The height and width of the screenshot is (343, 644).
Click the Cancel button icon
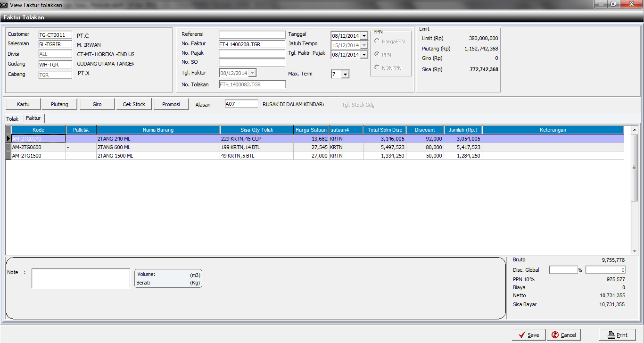555,335
